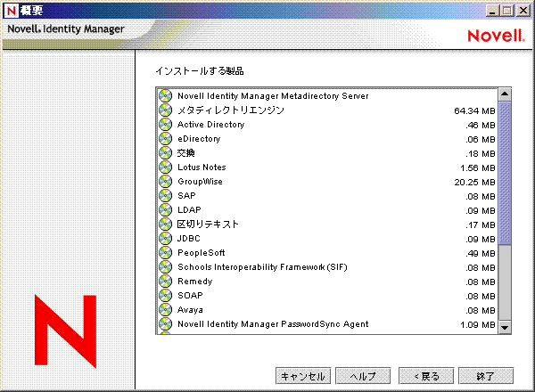Select the eDirectory entry
The width and height of the screenshot is (535, 392).
327,139
